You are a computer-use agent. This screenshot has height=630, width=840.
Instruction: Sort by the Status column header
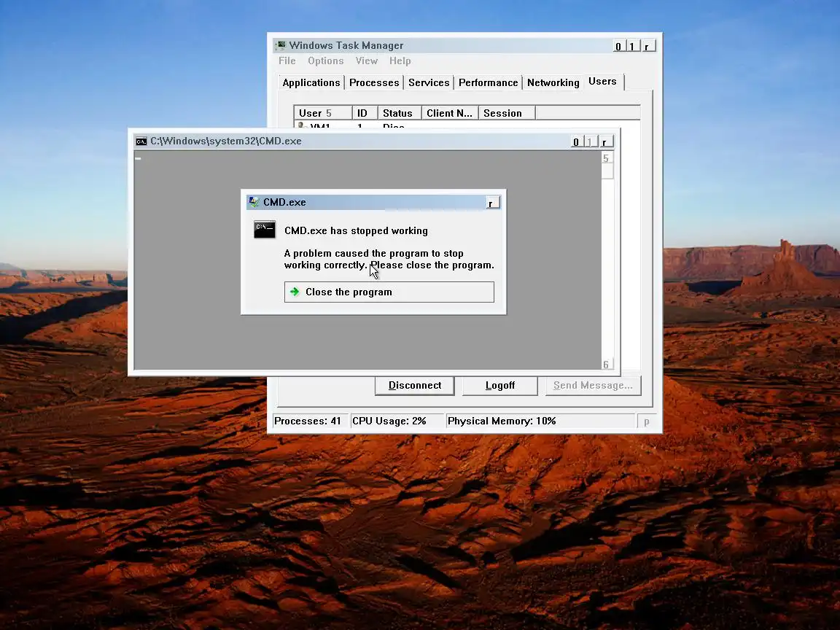[399, 113]
